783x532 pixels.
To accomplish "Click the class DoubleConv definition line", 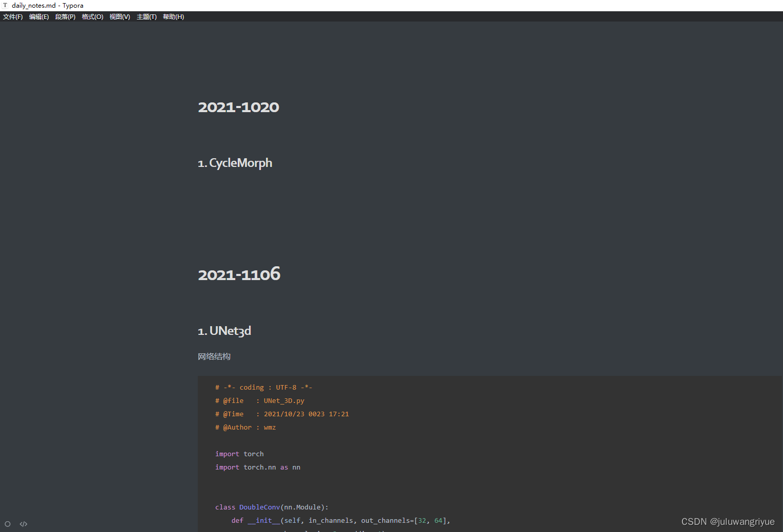I will (x=272, y=507).
